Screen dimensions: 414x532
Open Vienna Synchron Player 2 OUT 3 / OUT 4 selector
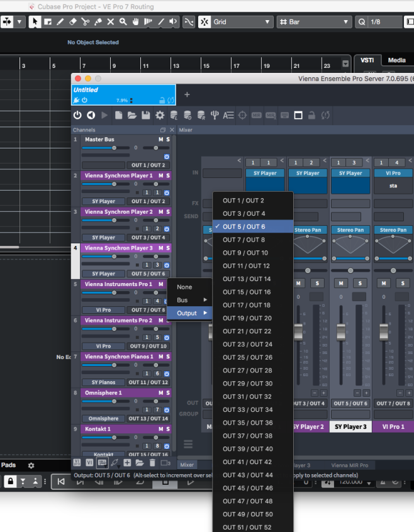pyautogui.click(x=148, y=238)
